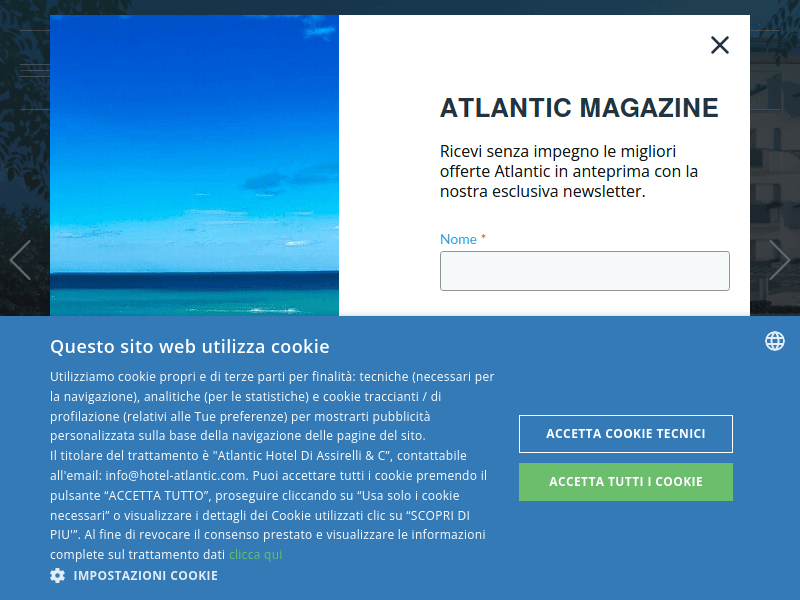Click the X icon to close Atlantic Magazine popup
The width and height of the screenshot is (800, 600).
(x=719, y=45)
